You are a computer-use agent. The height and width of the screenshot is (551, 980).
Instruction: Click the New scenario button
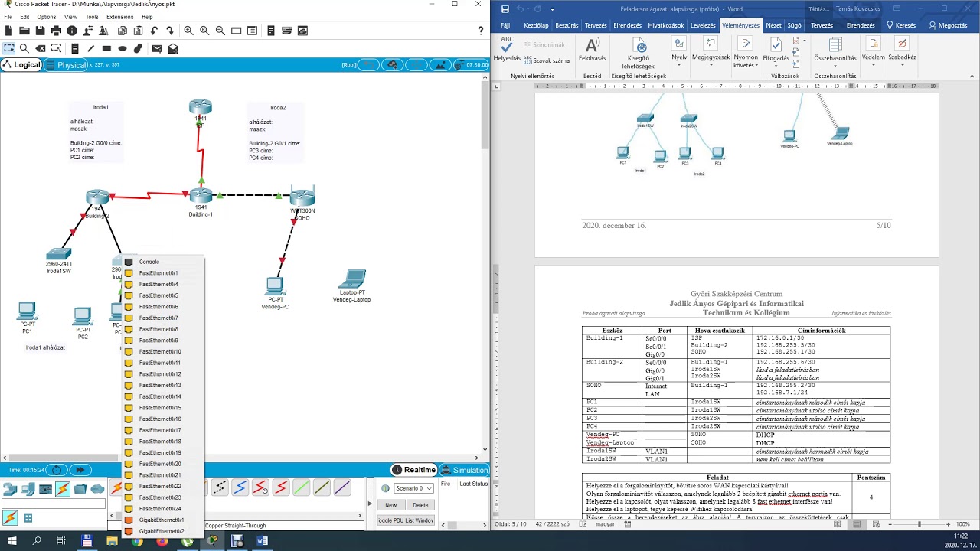(391, 505)
